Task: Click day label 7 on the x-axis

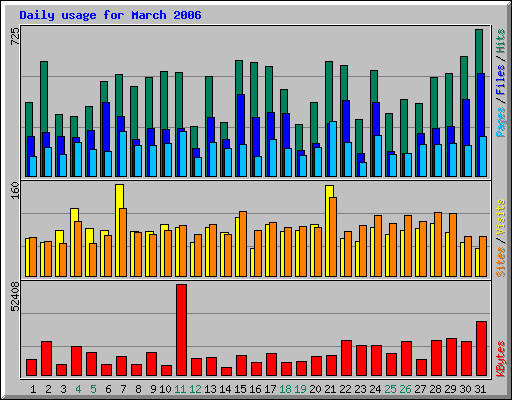Action: [x=123, y=389]
